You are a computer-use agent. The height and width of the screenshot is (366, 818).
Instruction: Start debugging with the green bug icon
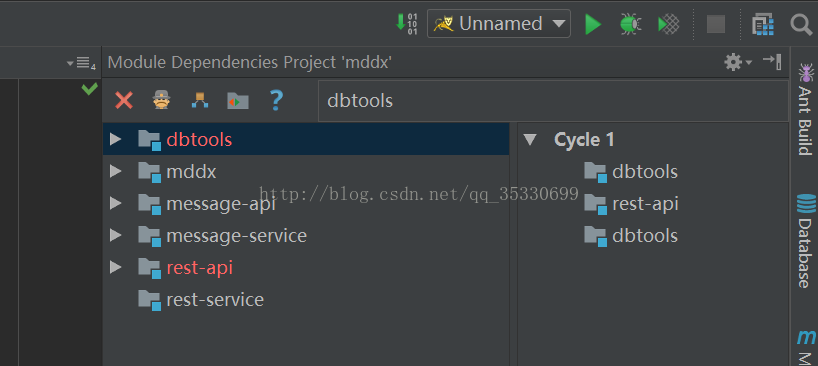point(630,24)
